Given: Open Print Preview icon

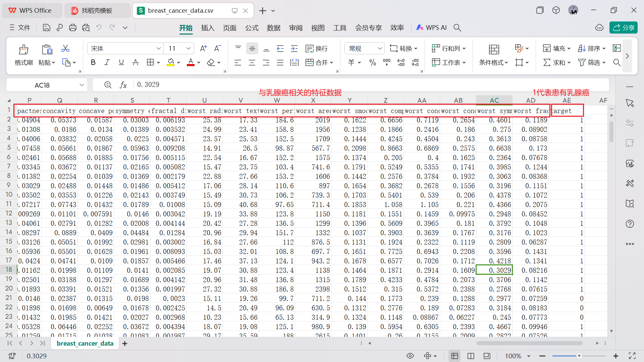Looking at the screenshot, I should (x=86, y=28).
